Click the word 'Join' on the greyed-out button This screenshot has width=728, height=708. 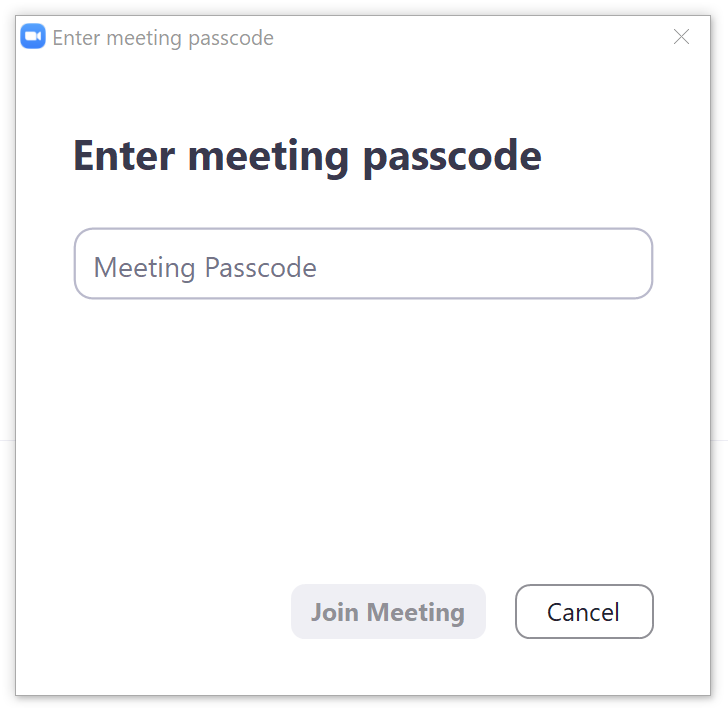pyautogui.click(x=334, y=612)
